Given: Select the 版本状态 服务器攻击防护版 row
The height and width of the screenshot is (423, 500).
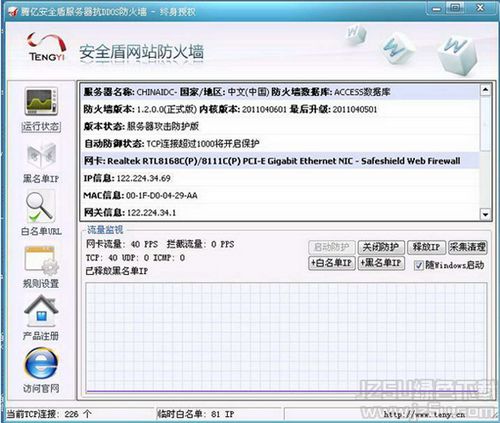Looking at the screenshot, I should [x=280, y=126].
